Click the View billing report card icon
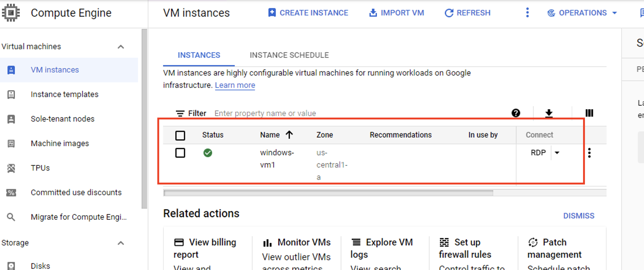The height and width of the screenshot is (270, 644). coord(179,242)
